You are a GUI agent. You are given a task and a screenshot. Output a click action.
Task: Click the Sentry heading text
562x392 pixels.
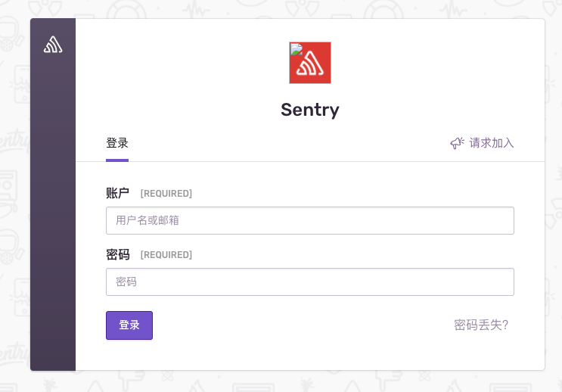310,110
